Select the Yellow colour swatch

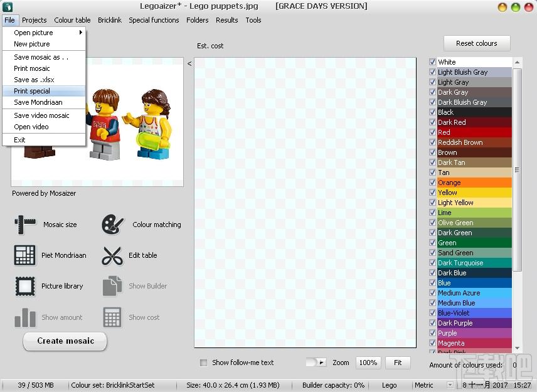click(474, 193)
